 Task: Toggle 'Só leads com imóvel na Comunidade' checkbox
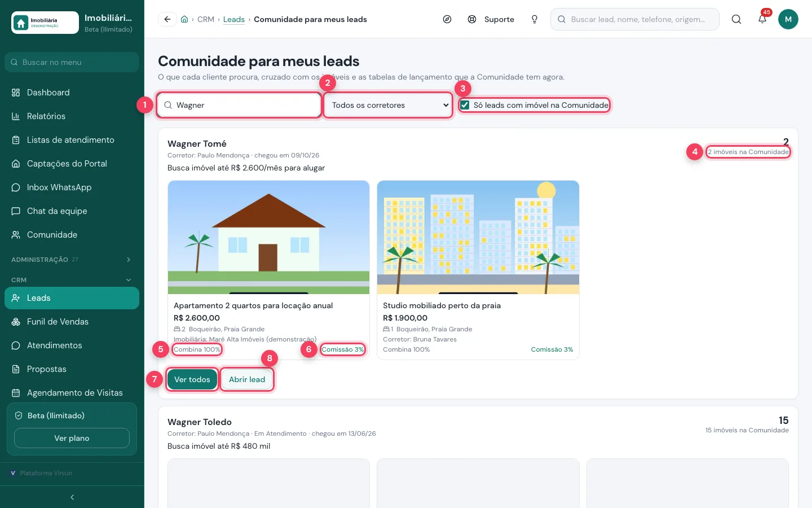[465, 105]
